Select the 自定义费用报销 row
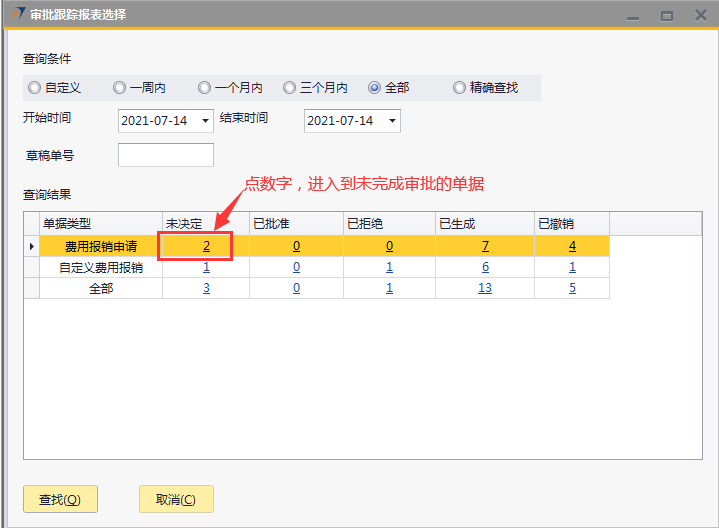This screenshot has height=528, width=719. pyautogui.click(x=100, y=267)
